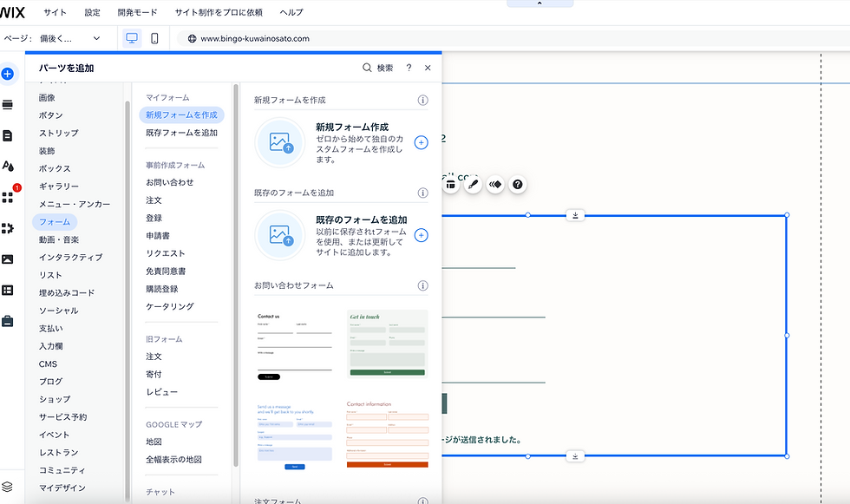Click the layout icon on canvas toolbar
850x504 pixels.
(x=450, y=185)
